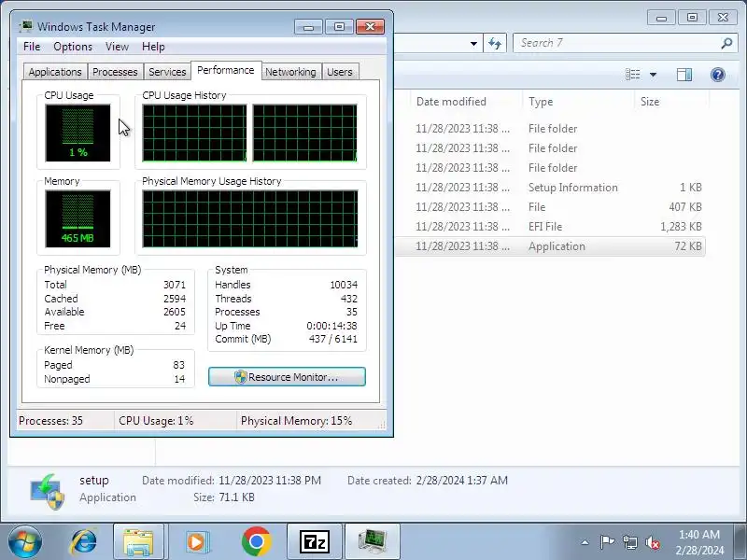Select the Application 72 KB row
Image resolution: width=747 pixels, height=560 pixels.
pyautogui.click(x=550, y=246)
